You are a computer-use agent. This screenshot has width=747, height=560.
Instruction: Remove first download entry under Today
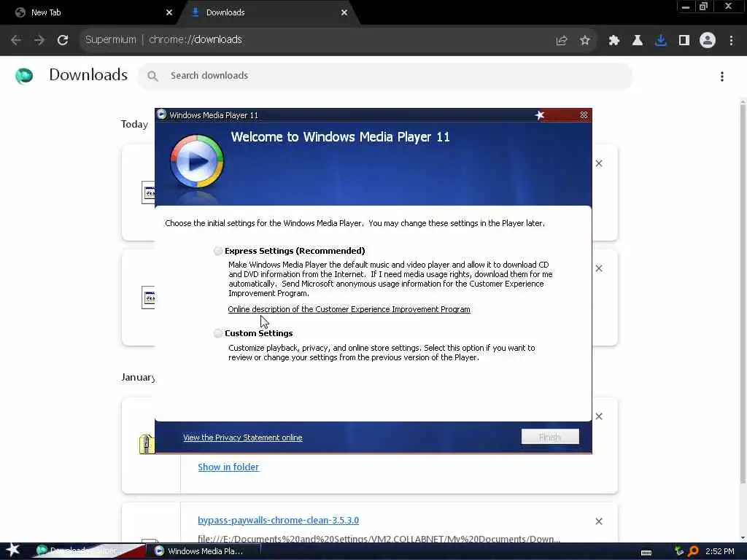pyautogui.click(x=599, y=163)
